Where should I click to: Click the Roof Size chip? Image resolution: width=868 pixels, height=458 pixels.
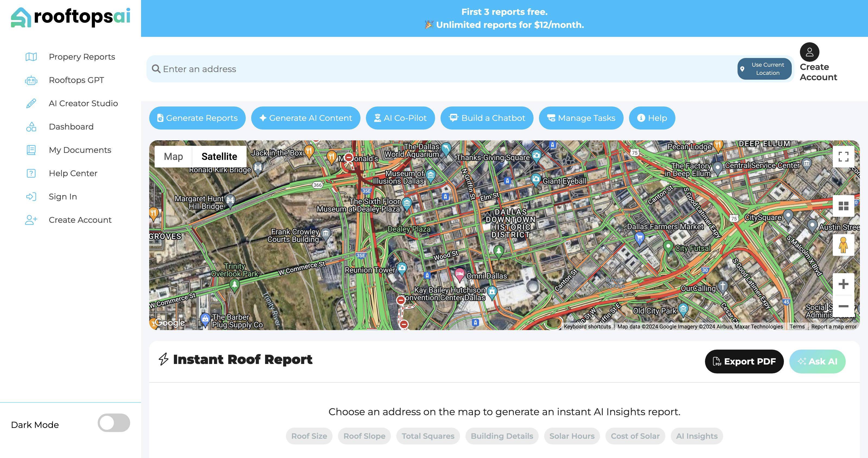tap(309, 436)
